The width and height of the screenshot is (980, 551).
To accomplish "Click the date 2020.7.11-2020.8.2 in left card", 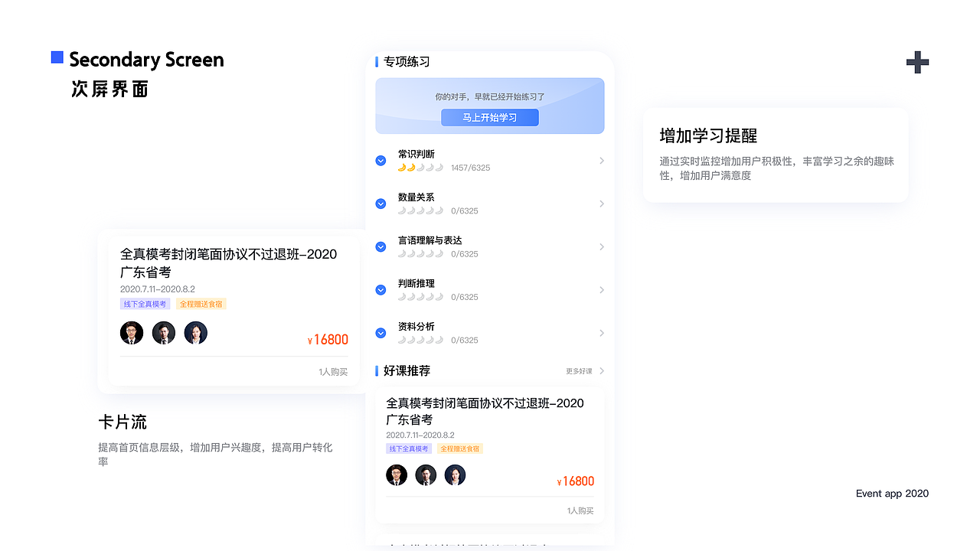I will tap(158, 289).
